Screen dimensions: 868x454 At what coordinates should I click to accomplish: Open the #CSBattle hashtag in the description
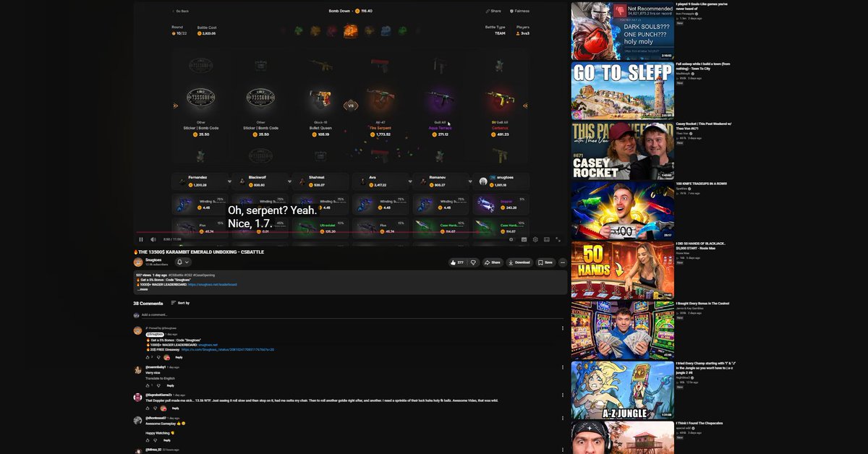click(176, 275)
